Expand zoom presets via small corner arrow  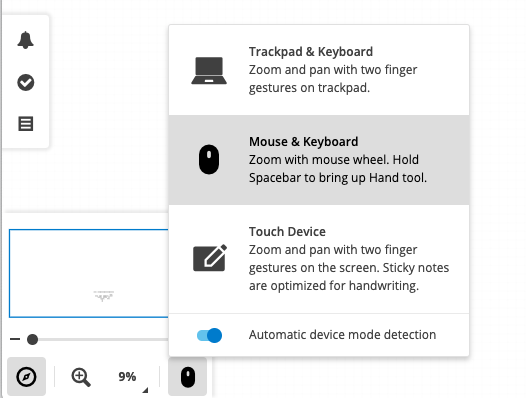click(145, 390)
